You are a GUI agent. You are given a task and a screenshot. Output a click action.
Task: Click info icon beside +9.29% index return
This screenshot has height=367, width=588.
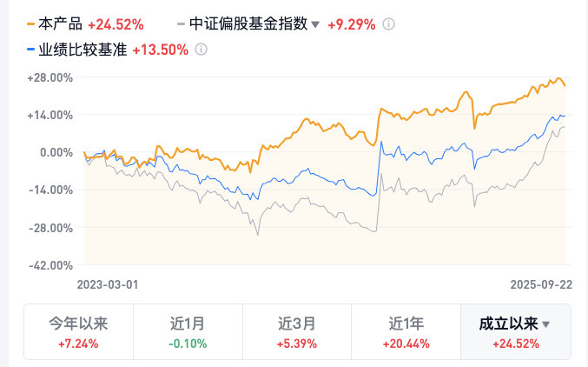pyautogui.click(x=389, y=24)
